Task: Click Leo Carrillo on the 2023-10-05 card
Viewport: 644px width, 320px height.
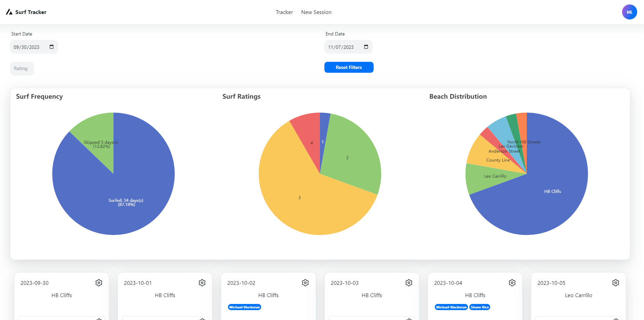Action: (578, 295)
